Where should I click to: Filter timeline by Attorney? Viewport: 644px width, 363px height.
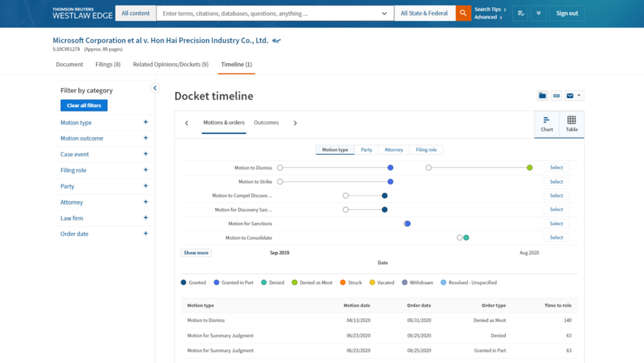[394, 149]
